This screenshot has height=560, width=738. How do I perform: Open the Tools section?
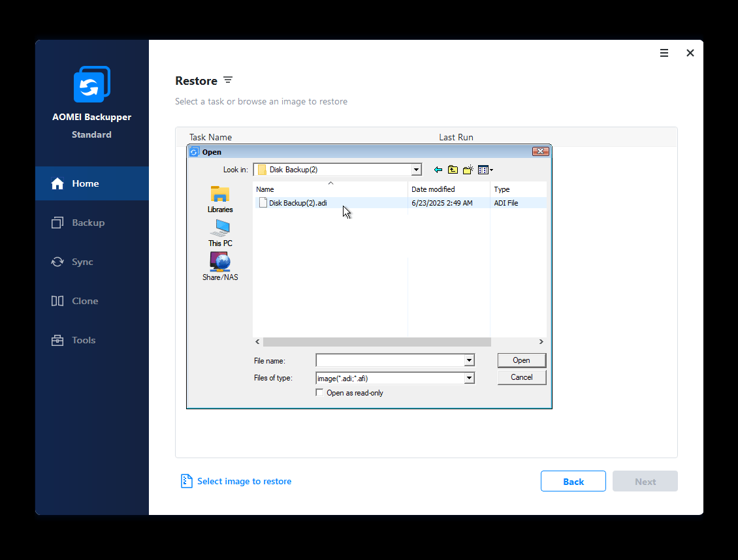pos(74,340)
